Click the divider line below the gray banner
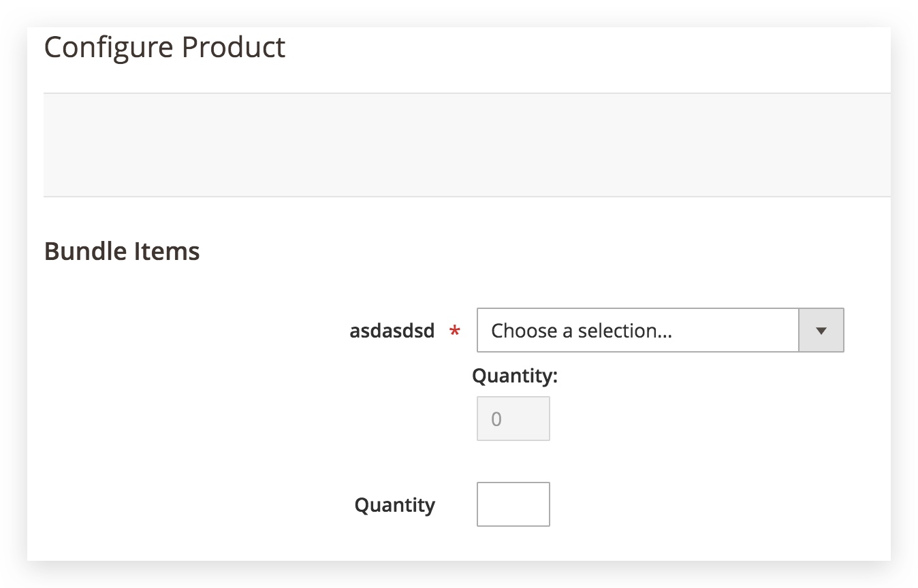The width and height of the screenshot is (918, 588). [466, 197]
